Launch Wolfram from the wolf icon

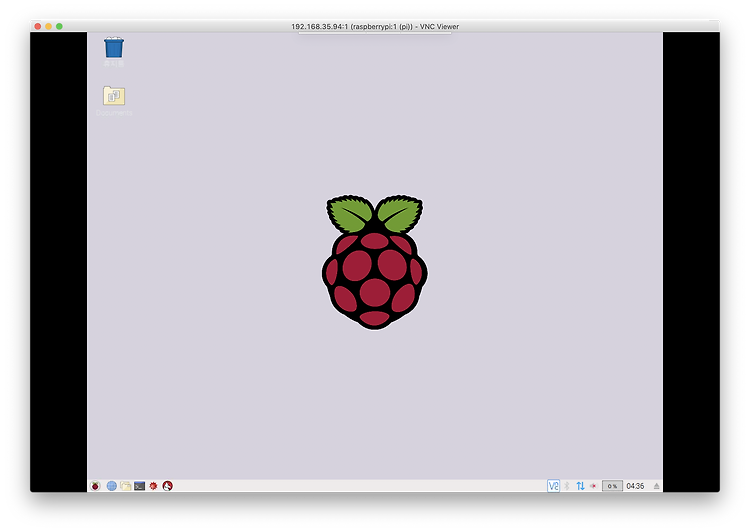[167, 486]
